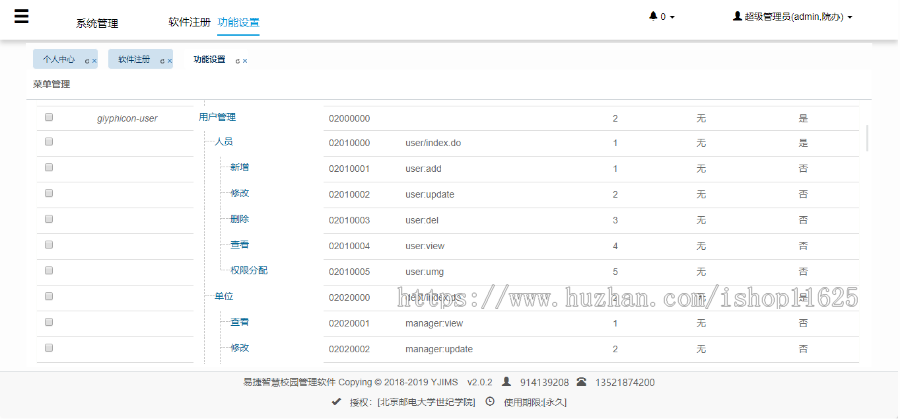Enable the checkbox for the 单位 row
Screen dimensions: 900x419
click(49, 296)
